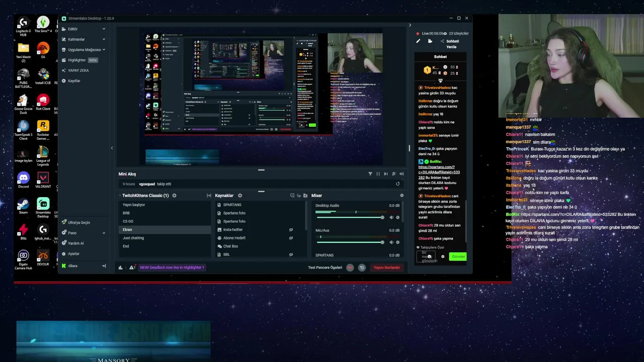Show the insta-twitter source visibility
The width and height of the screenshot is (644, 362).
[x=291, y=230]
